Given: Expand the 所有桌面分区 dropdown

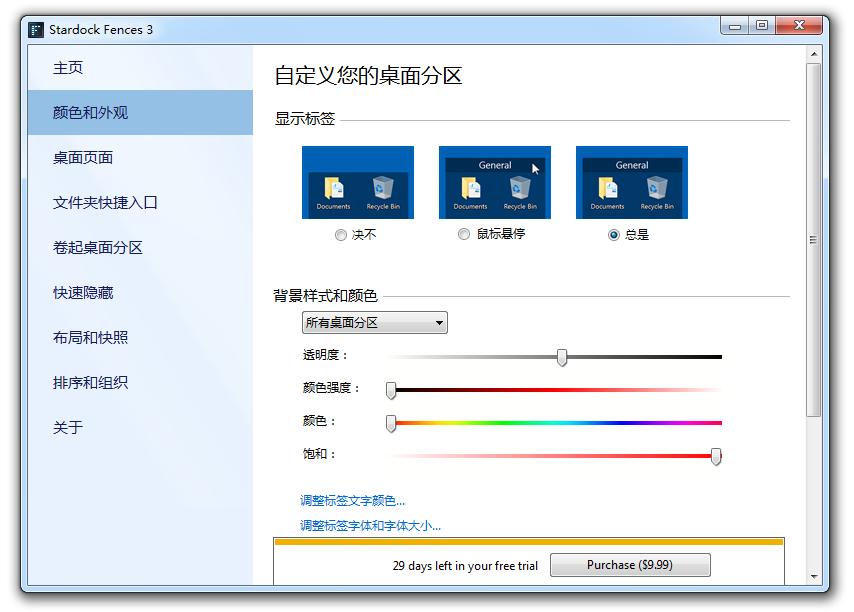Looking at the screenshot, I should (375, 323).
